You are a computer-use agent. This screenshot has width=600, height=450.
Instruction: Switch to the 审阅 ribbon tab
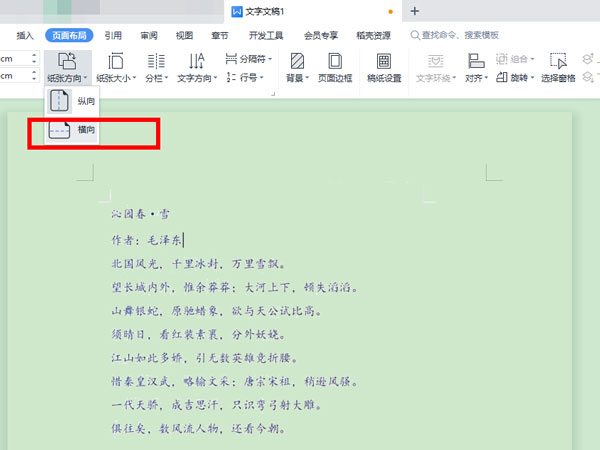(149, 36)
